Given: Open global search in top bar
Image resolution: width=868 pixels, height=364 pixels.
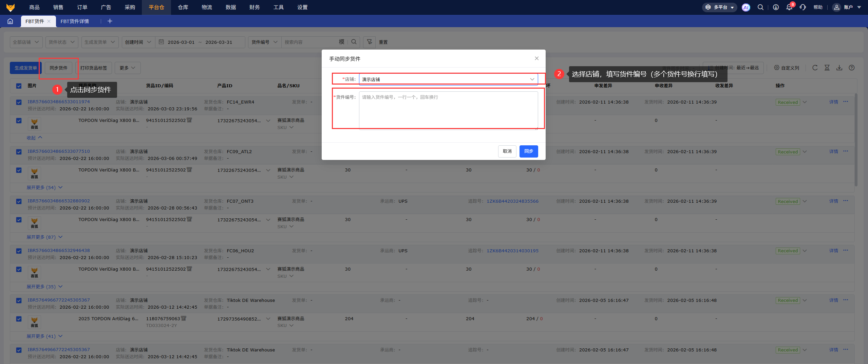Looking at the screenshot, I should 760,7.
